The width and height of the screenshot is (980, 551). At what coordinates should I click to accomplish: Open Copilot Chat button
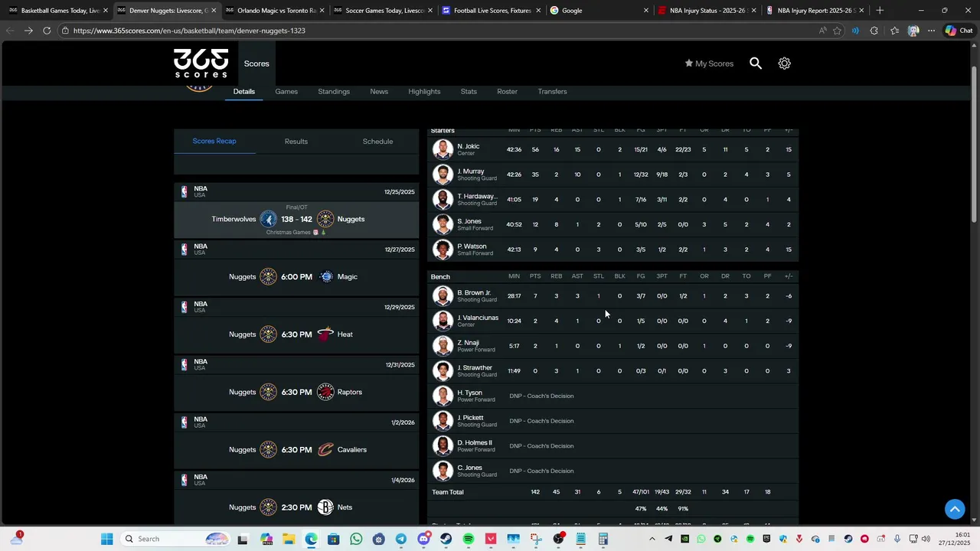coord(959,31)
